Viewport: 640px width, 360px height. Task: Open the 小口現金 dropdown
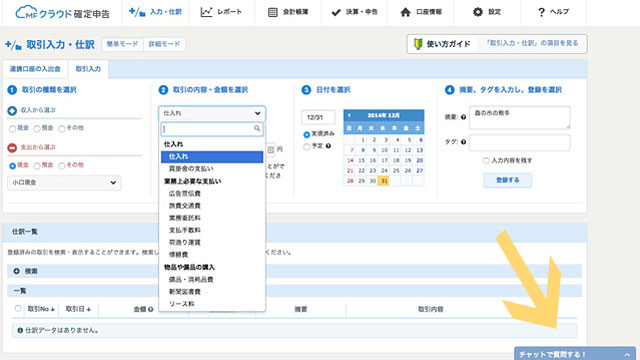click(x=64, y=182)
